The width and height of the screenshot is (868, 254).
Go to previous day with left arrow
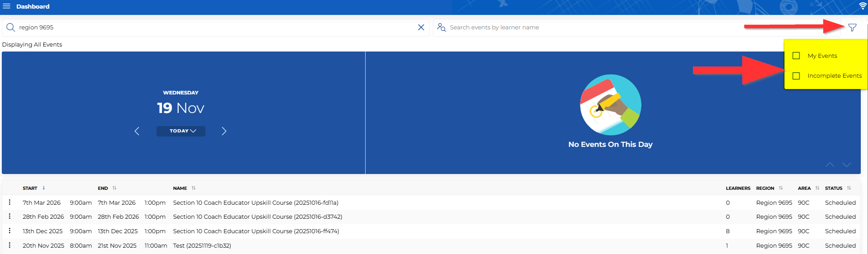click(x=137, y=131)
